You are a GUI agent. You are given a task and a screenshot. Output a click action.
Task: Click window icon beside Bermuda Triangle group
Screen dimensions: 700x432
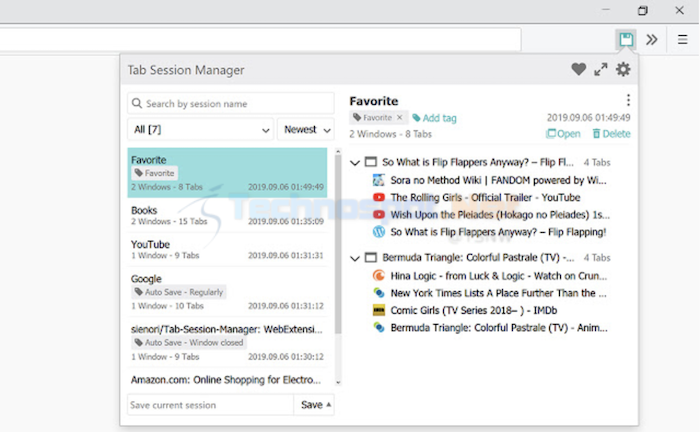(371, 257)
